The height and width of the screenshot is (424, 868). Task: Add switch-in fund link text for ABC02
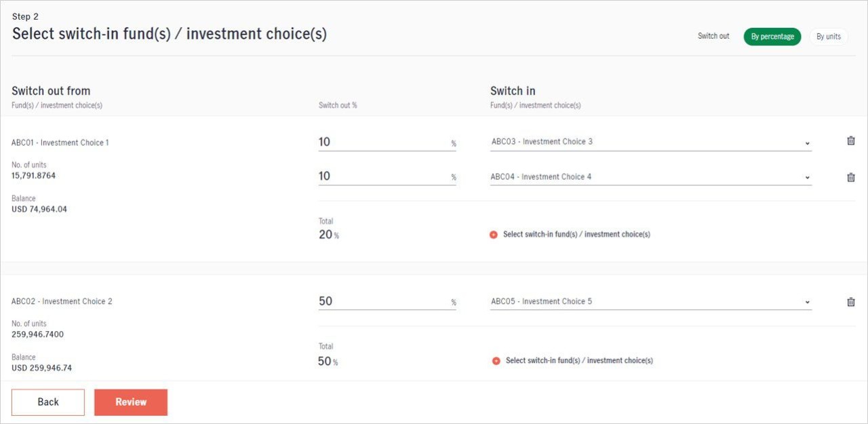[579, 361]
